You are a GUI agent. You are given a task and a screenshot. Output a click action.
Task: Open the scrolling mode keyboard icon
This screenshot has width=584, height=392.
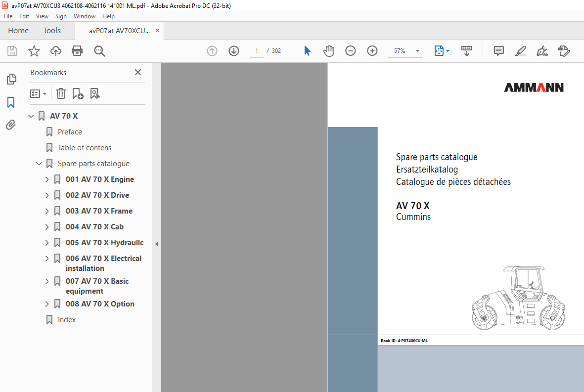point(467,51)
